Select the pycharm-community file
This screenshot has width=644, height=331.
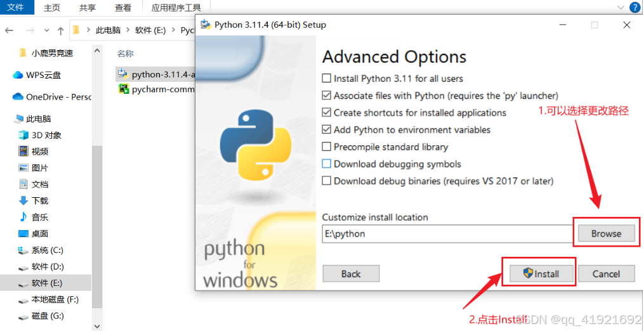pyautogui.click(x=155, y=89)
